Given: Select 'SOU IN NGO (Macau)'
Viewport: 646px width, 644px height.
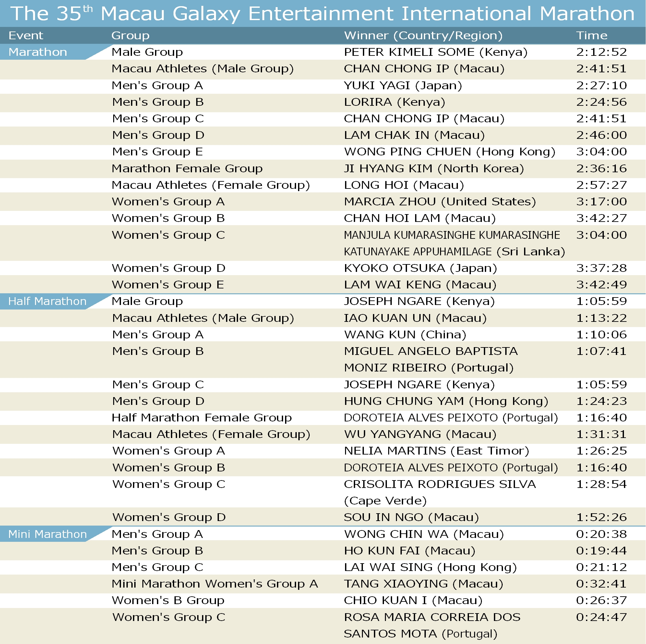Looking at the screenshot, I should [412, 517].
